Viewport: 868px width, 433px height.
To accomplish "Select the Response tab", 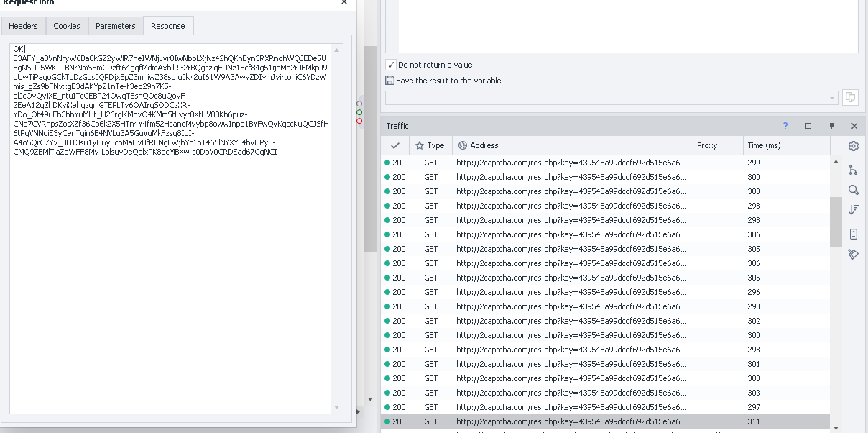I will 168,26.
